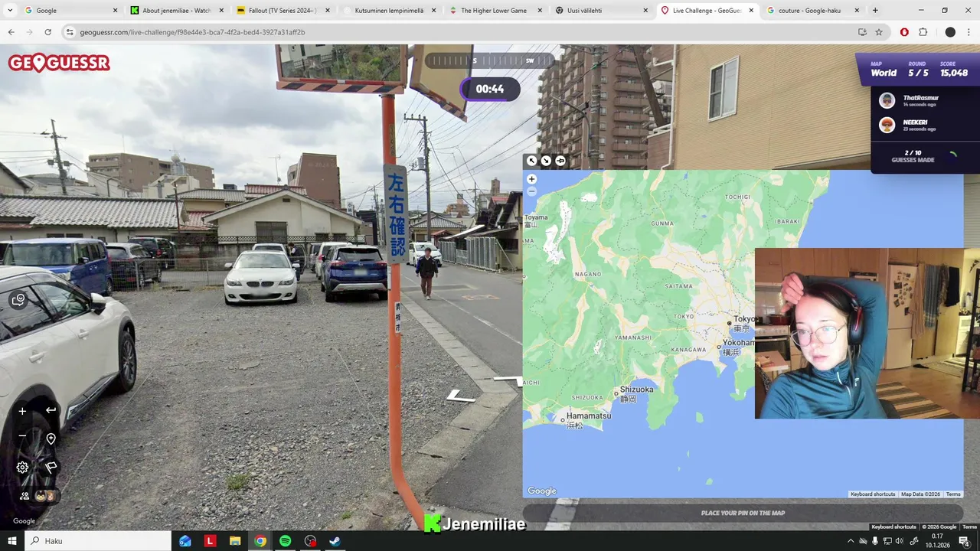Enlarge the guess map with up-left arrow
This screenshot has height=551, width=980.
531,161
